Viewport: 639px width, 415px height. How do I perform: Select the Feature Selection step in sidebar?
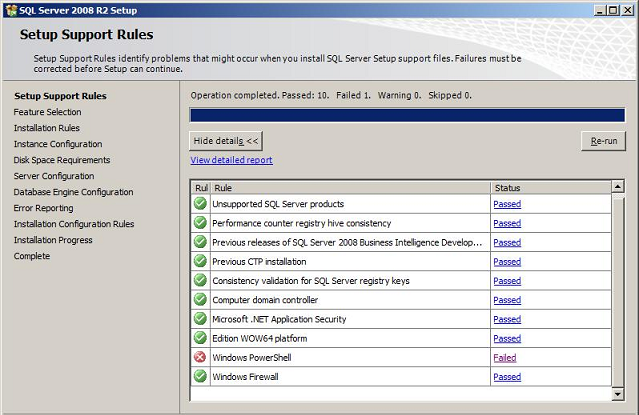47,112
